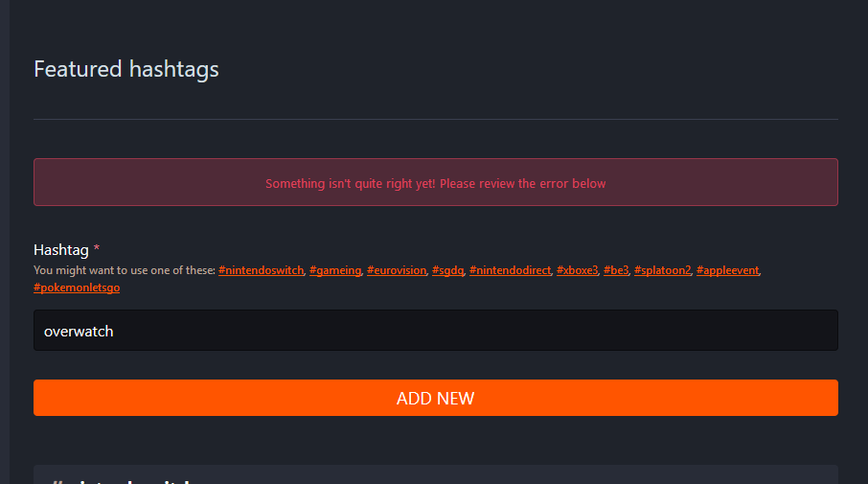This screenshot has width=868, height=484.
Task: Pick the #appleevent hashtag suggestion
Action: 727,270
